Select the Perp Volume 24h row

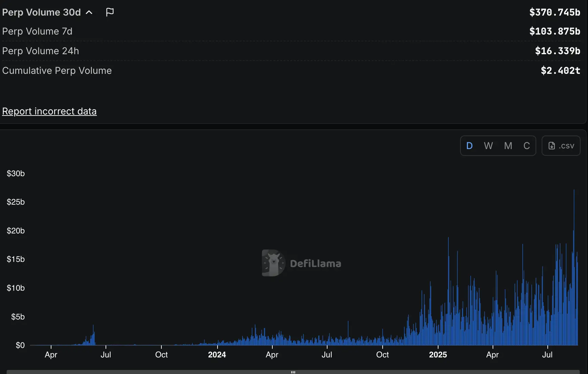[x=40, y=51]
